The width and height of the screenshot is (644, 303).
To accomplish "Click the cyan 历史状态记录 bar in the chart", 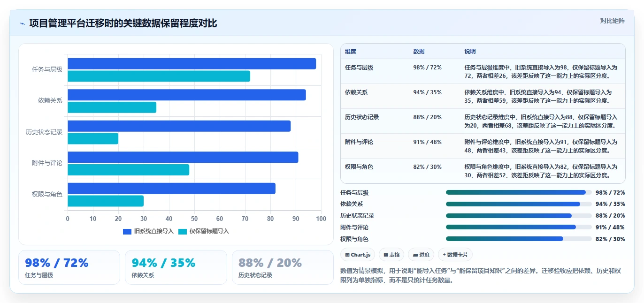I will (93, 138).
